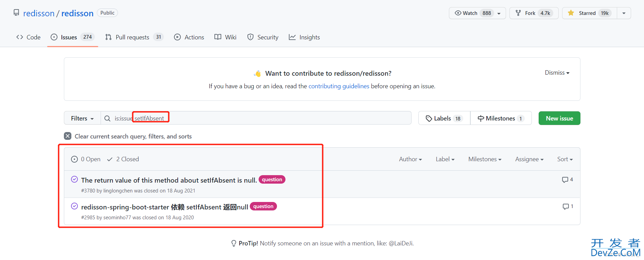Open the Wiki tab
Screen dimensions: 644x260
225,37
